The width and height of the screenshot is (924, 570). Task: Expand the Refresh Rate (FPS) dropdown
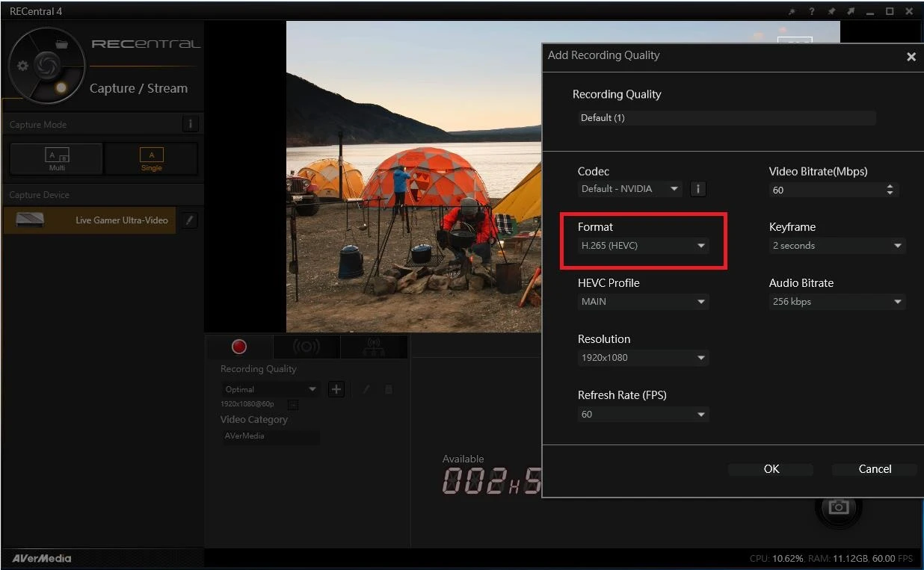coord(644,415)
